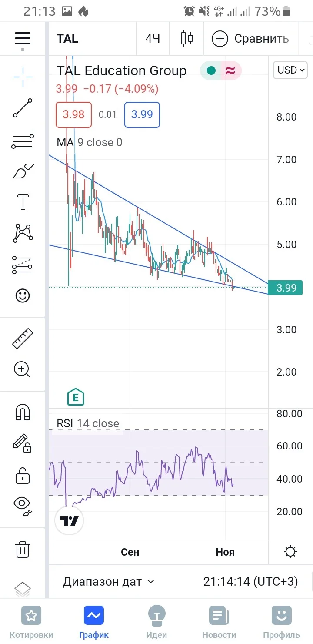This screenshot has width=313, height=644.
Task: Toggle stay in drawing mode pencil-lock
Action: click(x=23, y=444)
